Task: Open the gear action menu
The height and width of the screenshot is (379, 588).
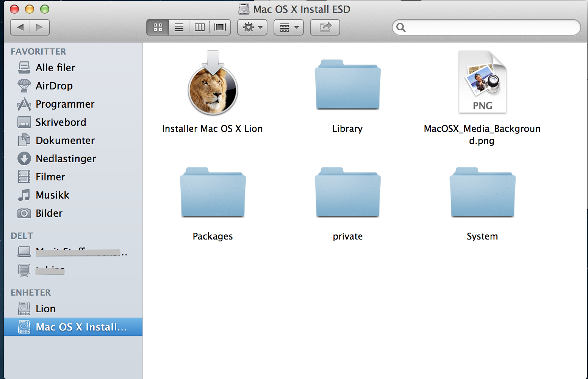Action: pyautogui.click(x=252, y=27)
